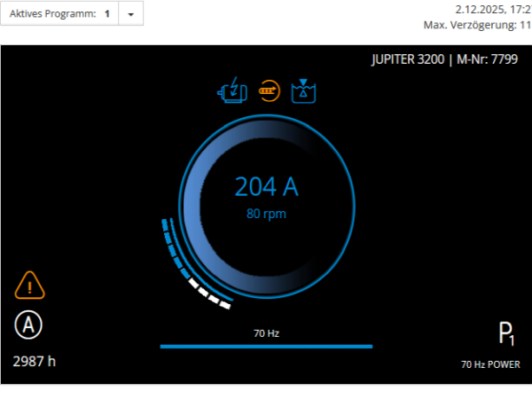The width and height of the screenshot is (532, 399).
Task: Click the Max. Verzögerung text
Action: coord(477,26)
